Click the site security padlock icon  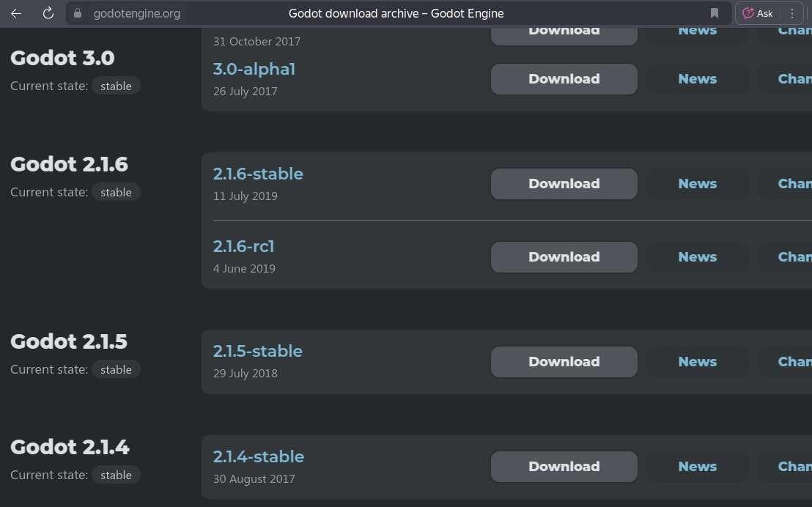point(78,13)
